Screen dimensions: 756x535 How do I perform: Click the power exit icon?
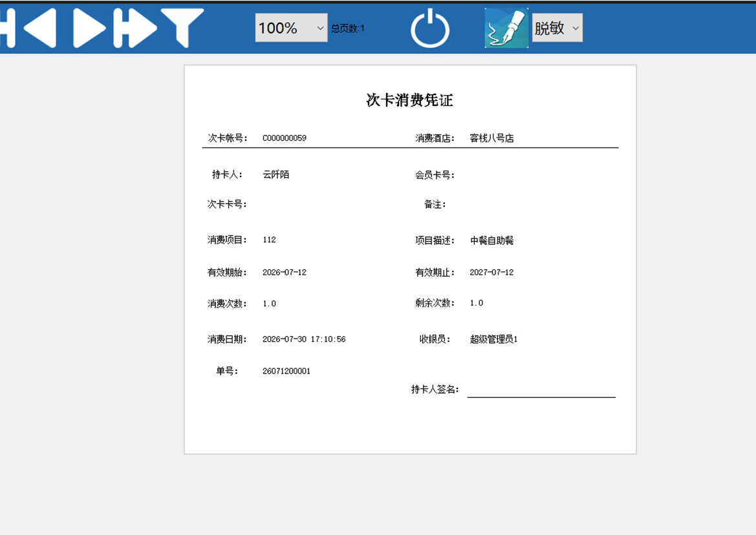pos(430,29)
